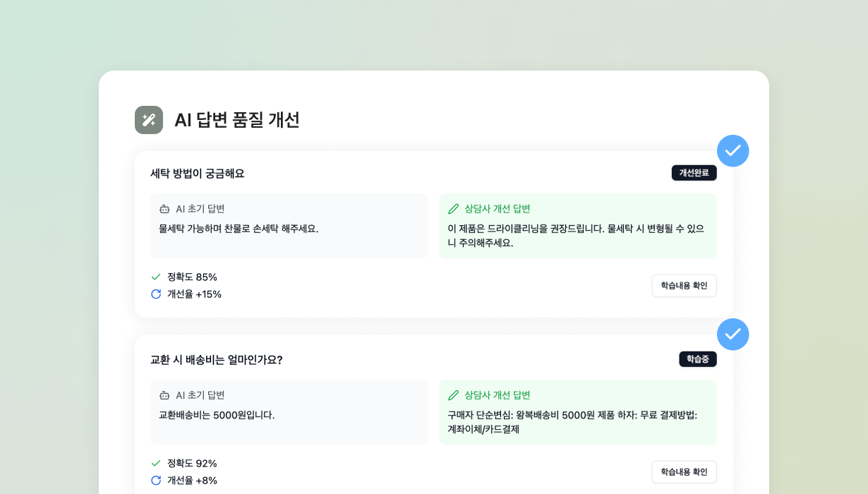Click the robot icon in the shipping fee card
Screen dimensions: 868x494
164,395
